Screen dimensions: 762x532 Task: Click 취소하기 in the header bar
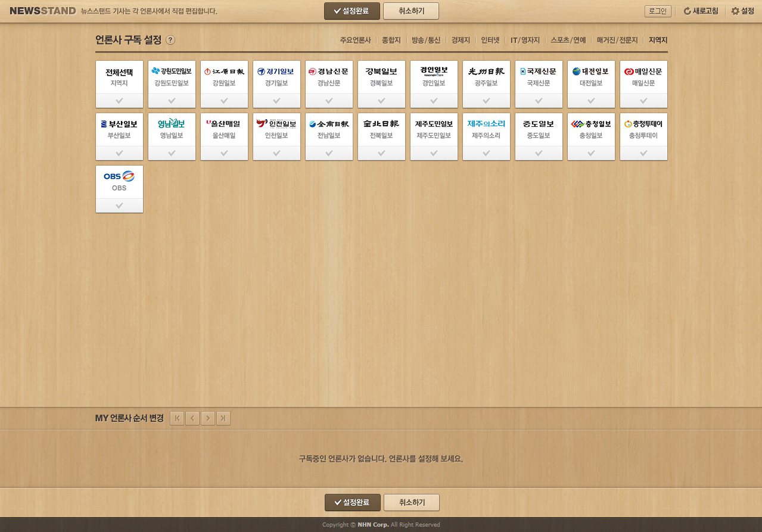411,11
